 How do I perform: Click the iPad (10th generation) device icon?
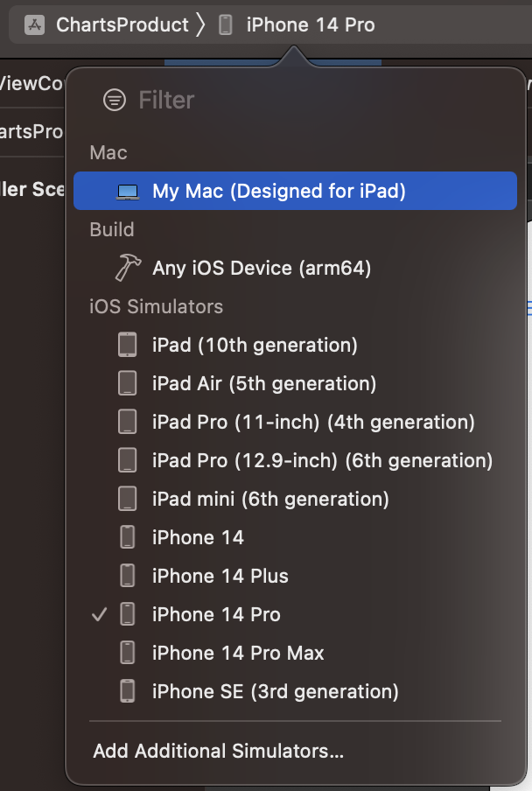click(127, 344)
